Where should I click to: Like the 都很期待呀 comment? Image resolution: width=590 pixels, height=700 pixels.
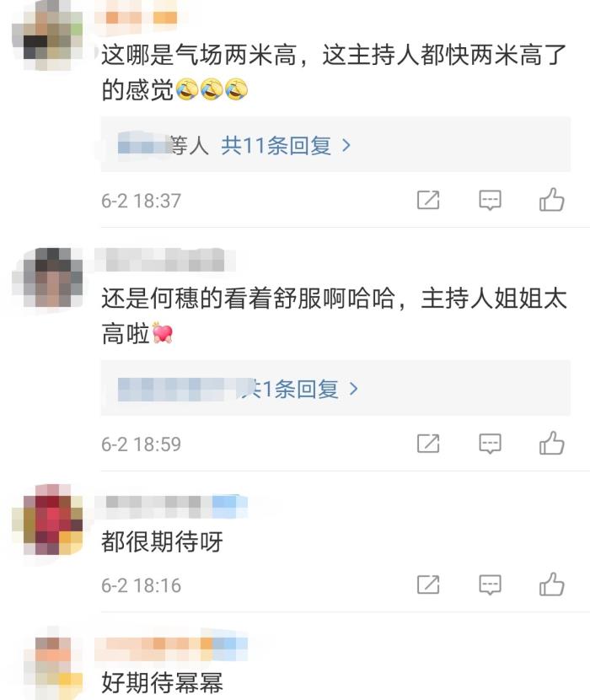click(x=551, y=584)
